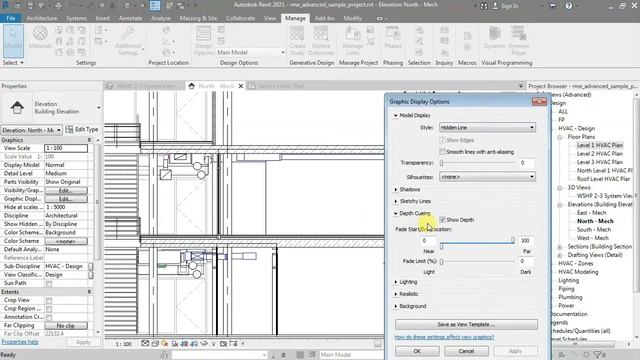Click the print icon in quick access toolbar
Viewport: 640px width, 360px height.
pos(59,6)
